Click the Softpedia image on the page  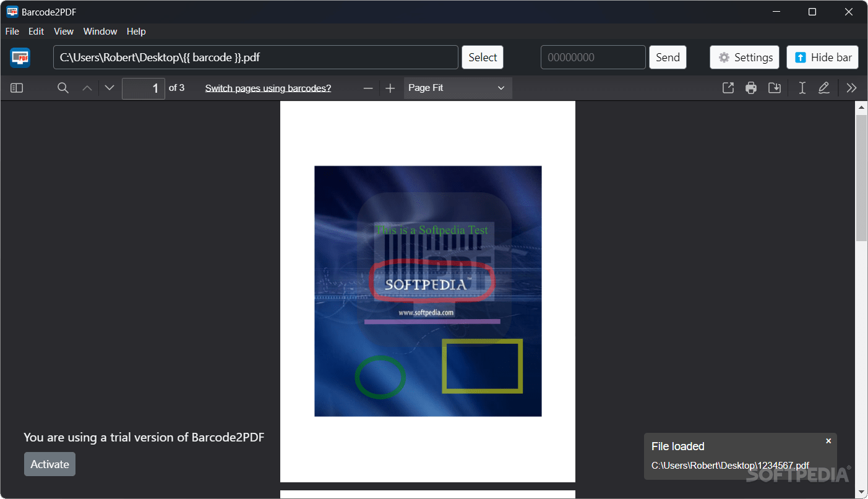(x=428, y=291)
